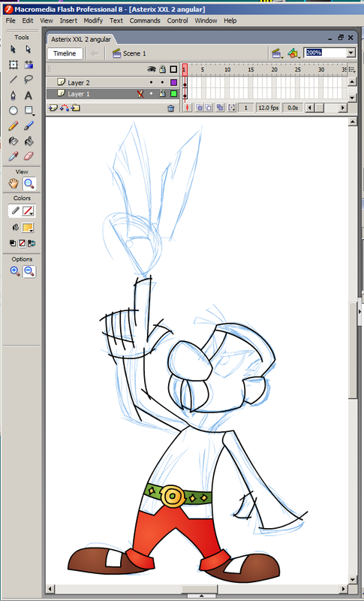Select the Free Transform tool
The height and width of the screenshot is (601, 364).
tap(13, 65)
